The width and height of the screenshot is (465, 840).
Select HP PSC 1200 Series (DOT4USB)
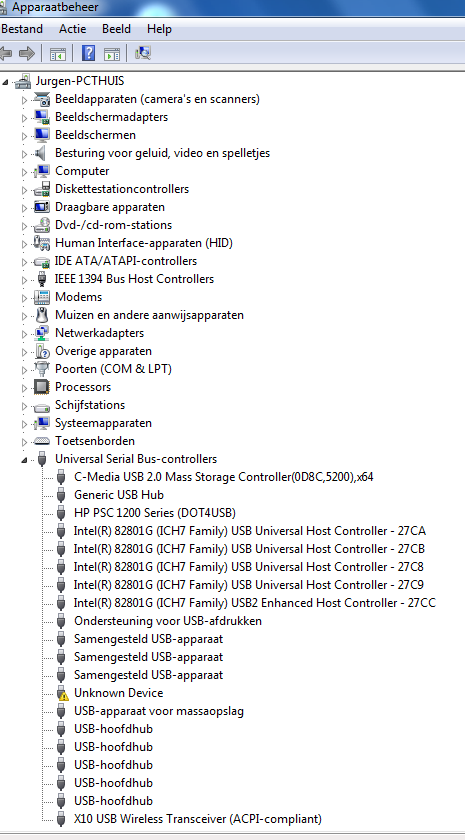[155, 513]
